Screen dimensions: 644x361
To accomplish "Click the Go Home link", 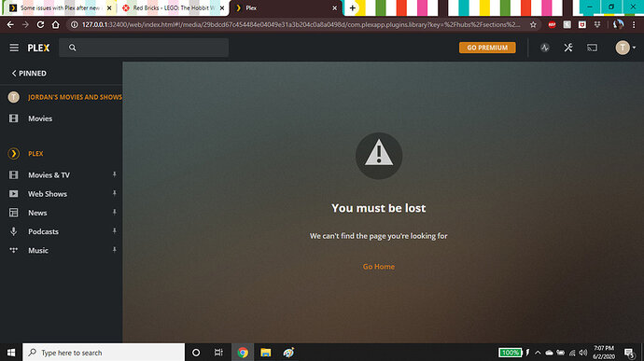I will pos(378,267).
